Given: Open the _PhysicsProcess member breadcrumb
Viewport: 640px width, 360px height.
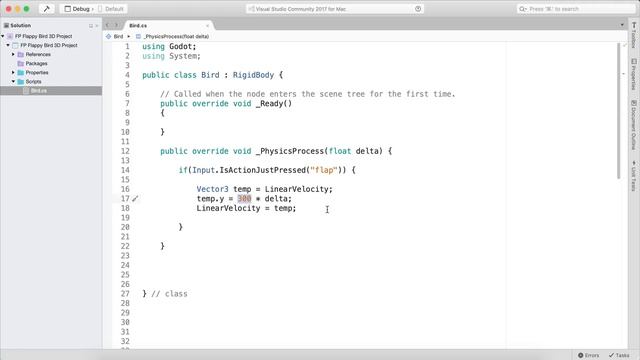Looking at the screenshot, I should coord(176,36).
